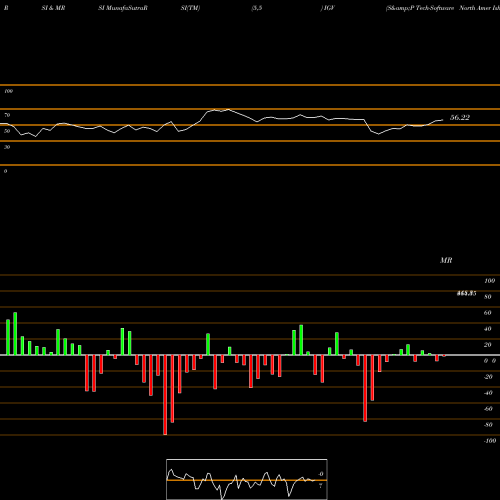Click the 'IGV' ticker symbol text
The width and height of the screenshot is (500, 500).
329,8
